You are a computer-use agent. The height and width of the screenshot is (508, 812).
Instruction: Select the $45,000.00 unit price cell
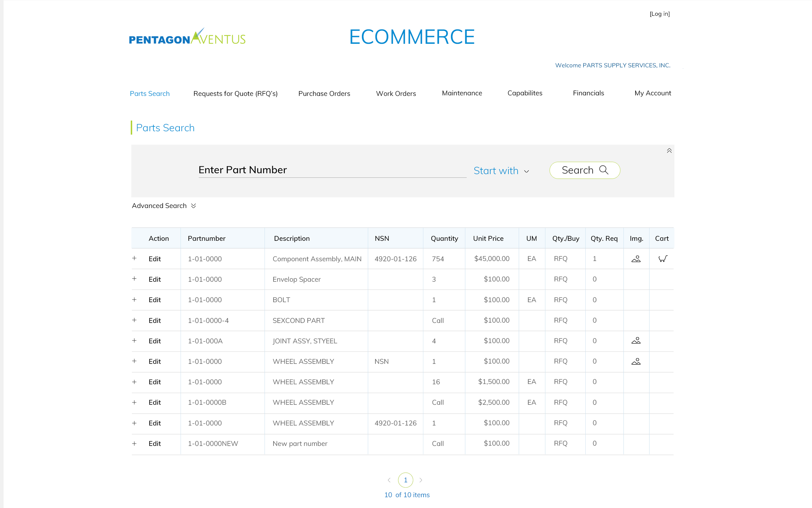pyautogui.click(x=492, y=259)
